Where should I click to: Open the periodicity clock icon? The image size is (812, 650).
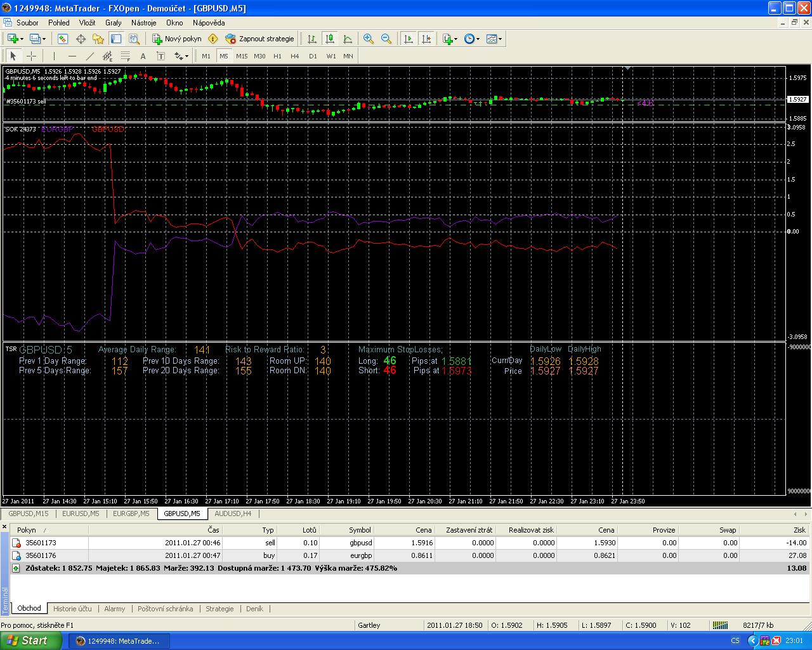pyautogui.click(x=469, y=39)
